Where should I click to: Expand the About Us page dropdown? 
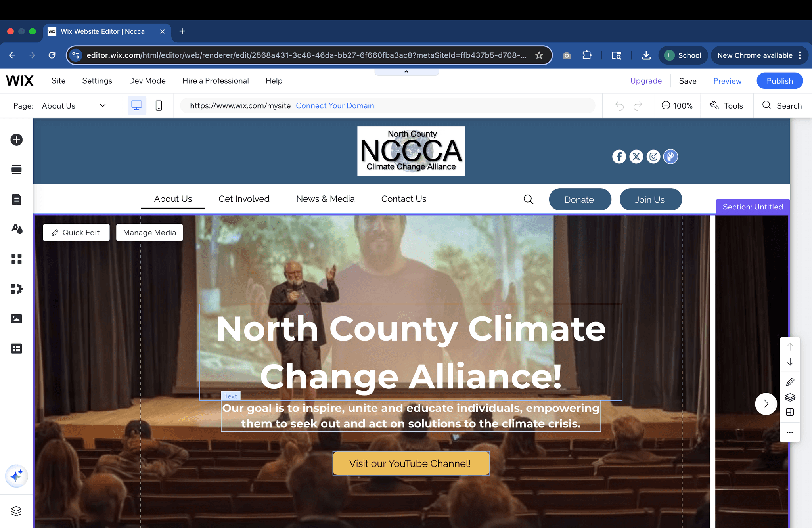coord(103,105)
